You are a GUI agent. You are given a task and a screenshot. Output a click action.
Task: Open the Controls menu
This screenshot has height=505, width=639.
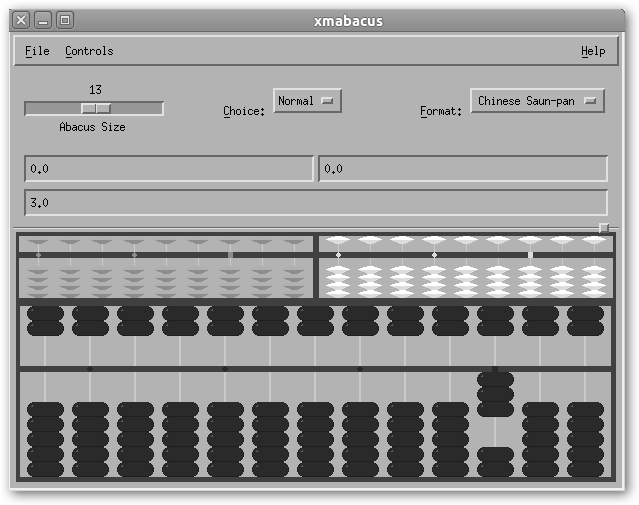(x=89, y=51)
